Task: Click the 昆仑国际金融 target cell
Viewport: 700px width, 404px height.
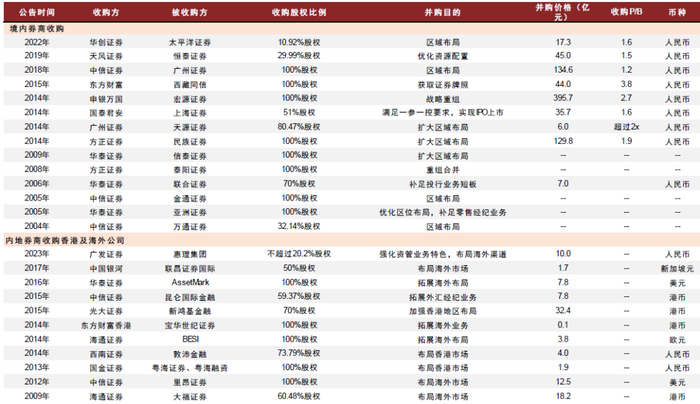Action: 190,297
